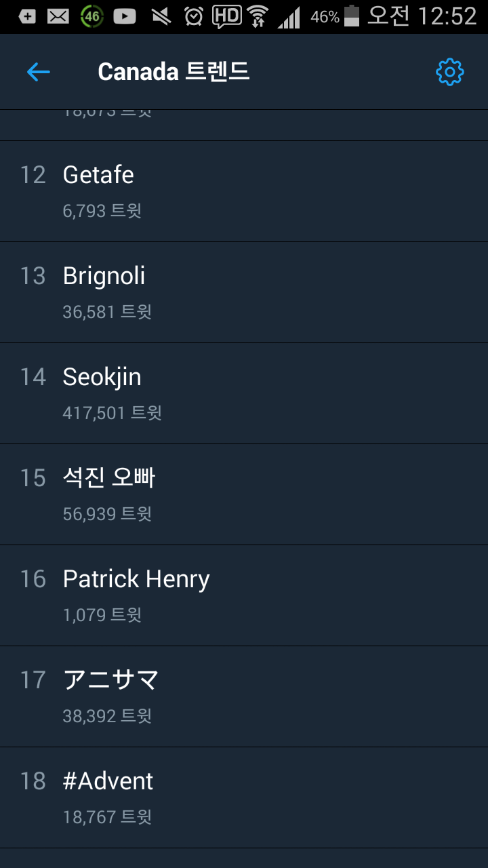Go back using the blue back arrow
The width and height of the screenshot is (488, 868).
tap(39, 72)
